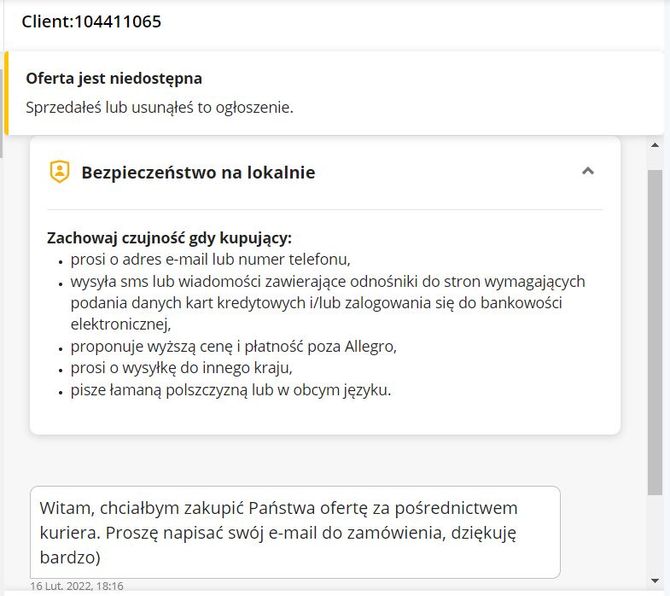Click the chat scrollbar up arrow
The width and height of the screenshot is (670, 596).
point(655,145)
